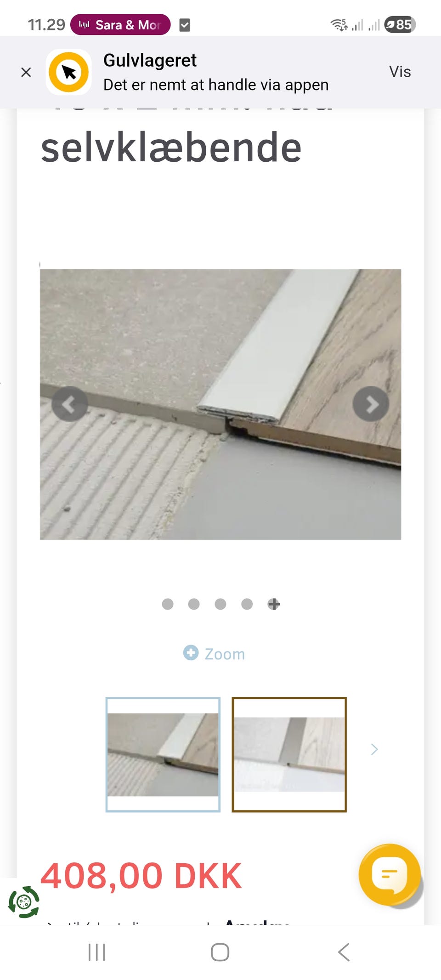Open the app via Vis link

click(400, 72)
